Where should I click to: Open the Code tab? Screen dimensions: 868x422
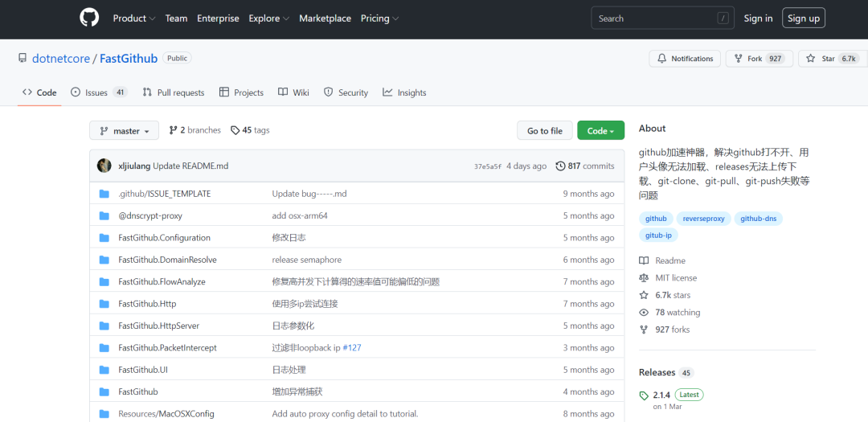39,92
